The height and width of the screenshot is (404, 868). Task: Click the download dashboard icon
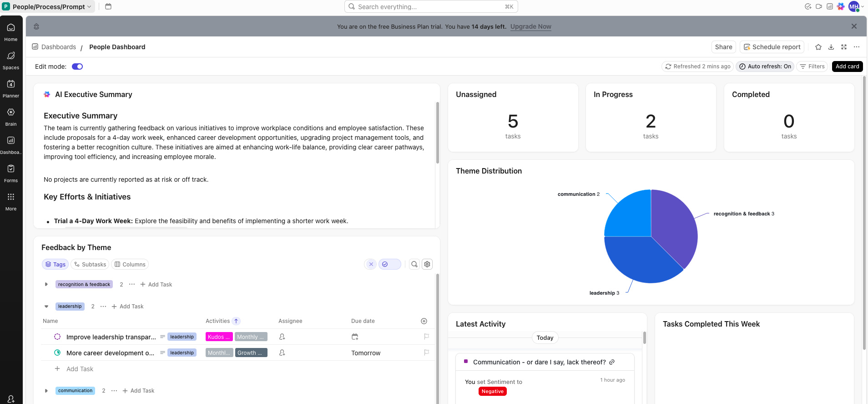(831, 47)
